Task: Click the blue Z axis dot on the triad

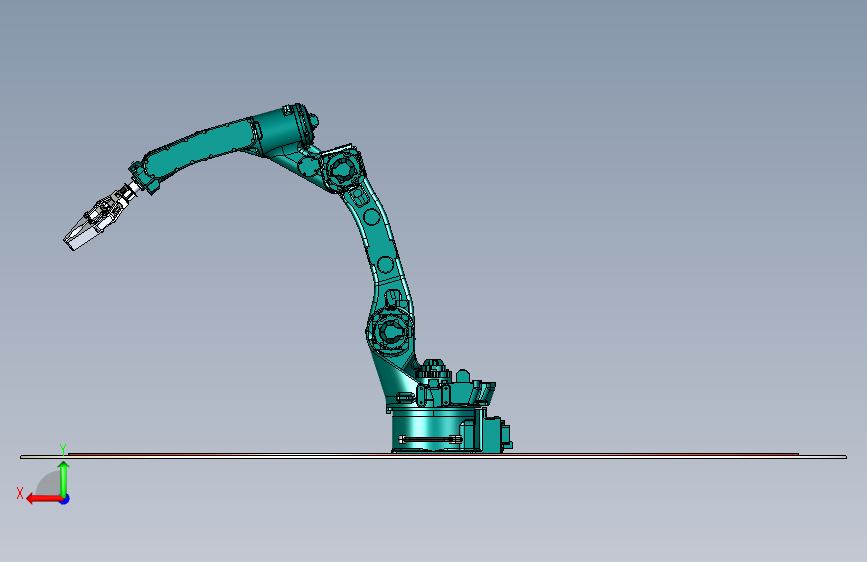Action: (65, 499)
